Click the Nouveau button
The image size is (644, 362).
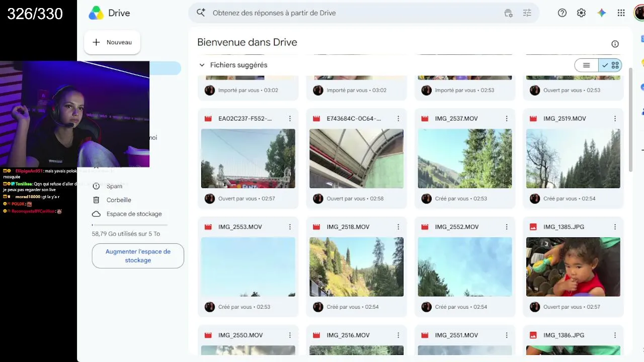point(112,42)
